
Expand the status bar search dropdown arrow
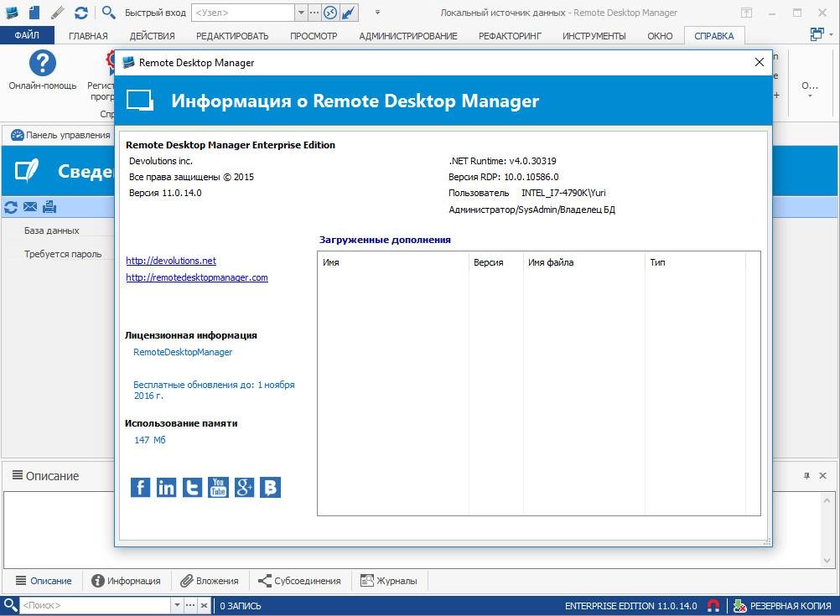(x=178, y=606)
